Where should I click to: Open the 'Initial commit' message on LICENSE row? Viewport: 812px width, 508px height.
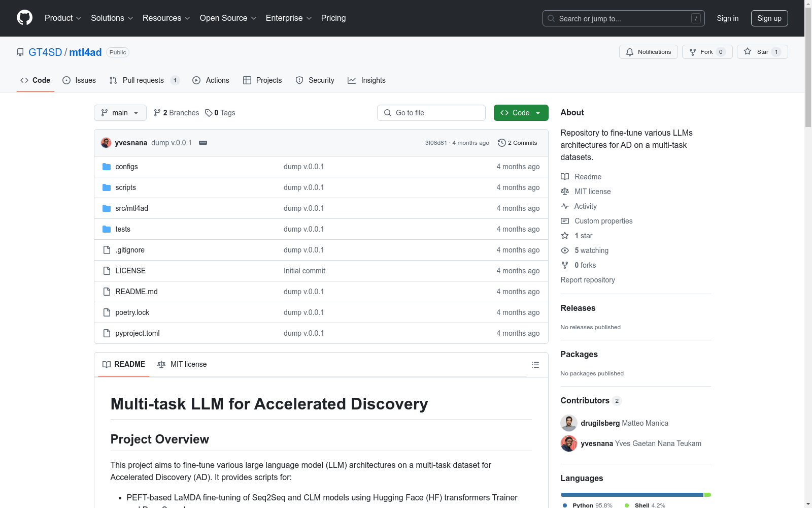pyautogui.click(x=304, y=271)
